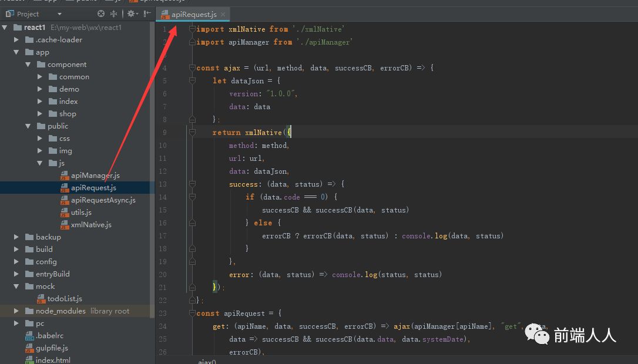Click the index.html file icon
The width and height of the screenshot is (638, 364).
[29, 359]
